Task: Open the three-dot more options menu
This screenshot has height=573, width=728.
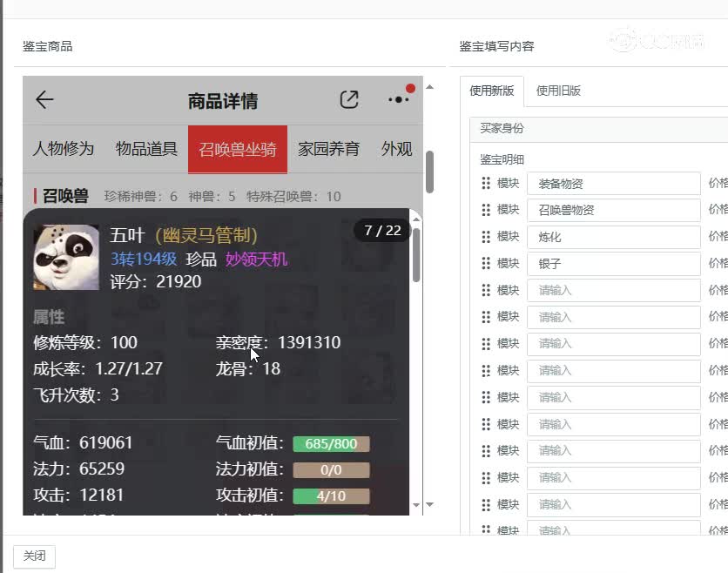Action: click(397, 99)
